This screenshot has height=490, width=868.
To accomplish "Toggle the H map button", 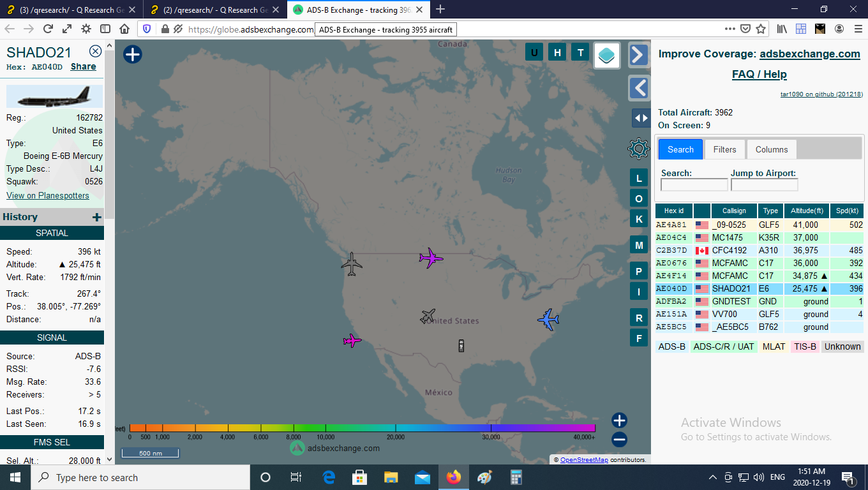I will pyautogui.click(x=557, y=52).
